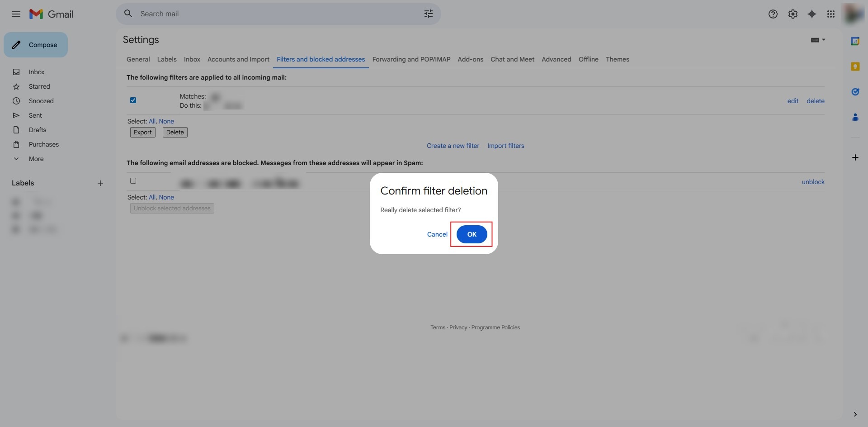
Task: Confirm filter deletion with OK button
Action: tap(472, 234)
